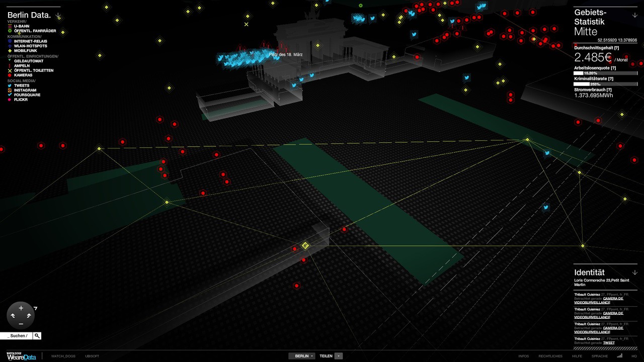Viewport: 644px width, 362px height.
Task: Collapse the Identität panel arrow
Action: click(x=635, y=273)
